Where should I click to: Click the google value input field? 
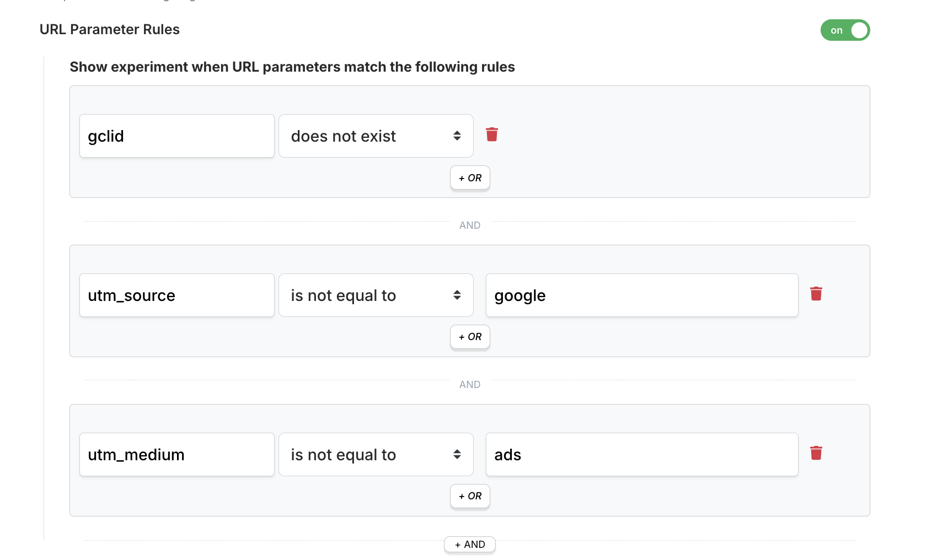pos(641,295)
